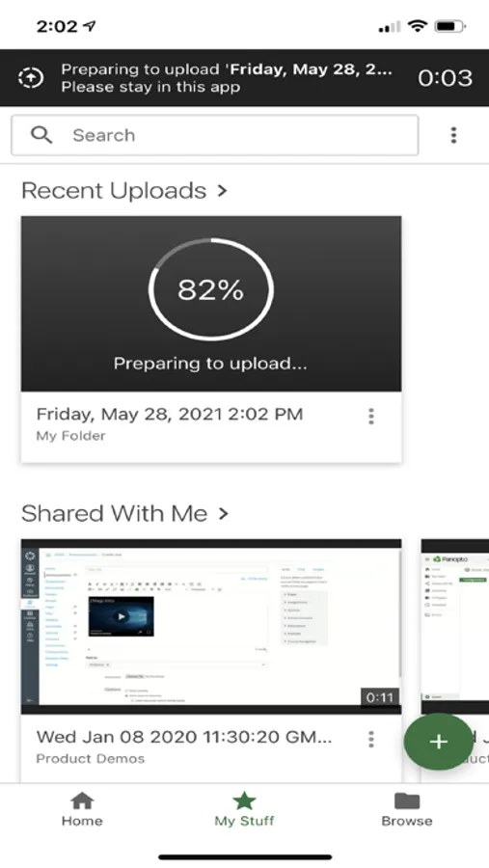Tap the upload status icon in banner
The height and width of the screenshot is (868, 489).
[x=31, y=78]
